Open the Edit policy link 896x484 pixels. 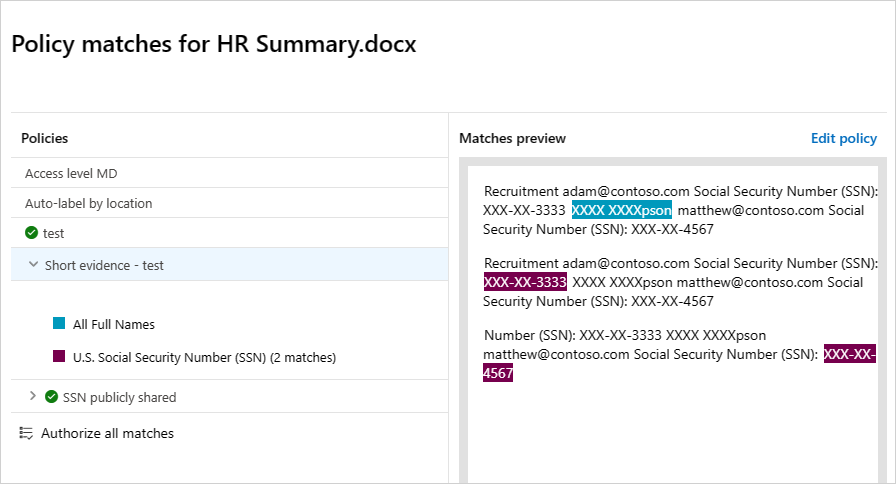(x=843, y=138)
